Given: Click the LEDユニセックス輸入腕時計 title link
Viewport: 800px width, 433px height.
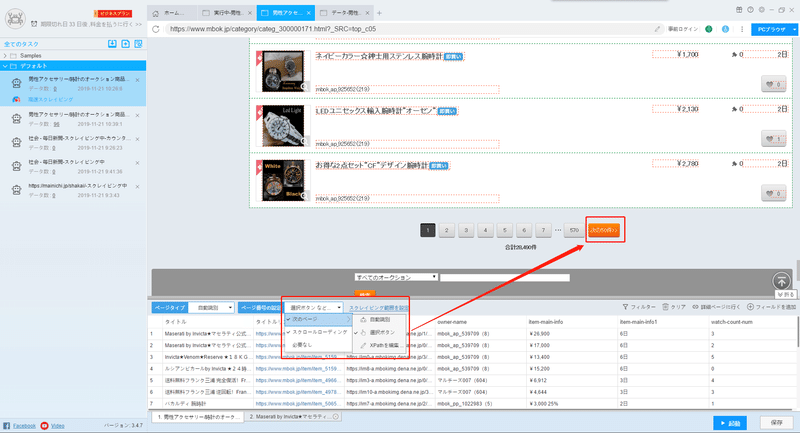Looking at the screenshot, I should 376,111.
